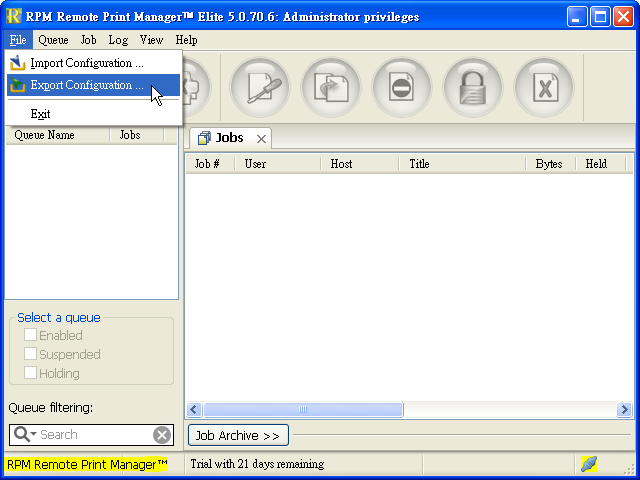
Task: Sort by Queue Name column header
Action: [x=58, y=135]
